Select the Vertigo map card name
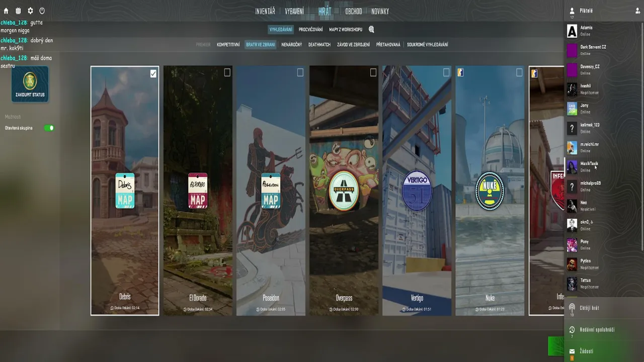 [417, 298]
